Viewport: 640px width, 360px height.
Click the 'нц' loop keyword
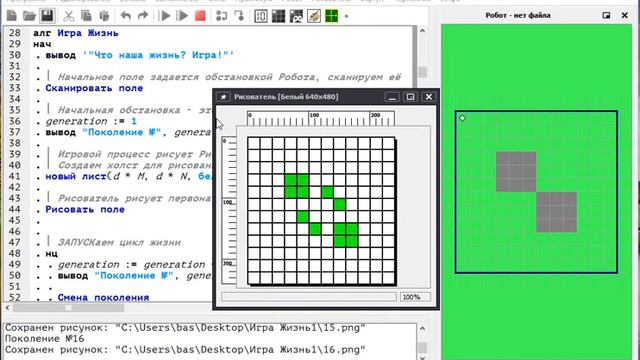point(51,253)
